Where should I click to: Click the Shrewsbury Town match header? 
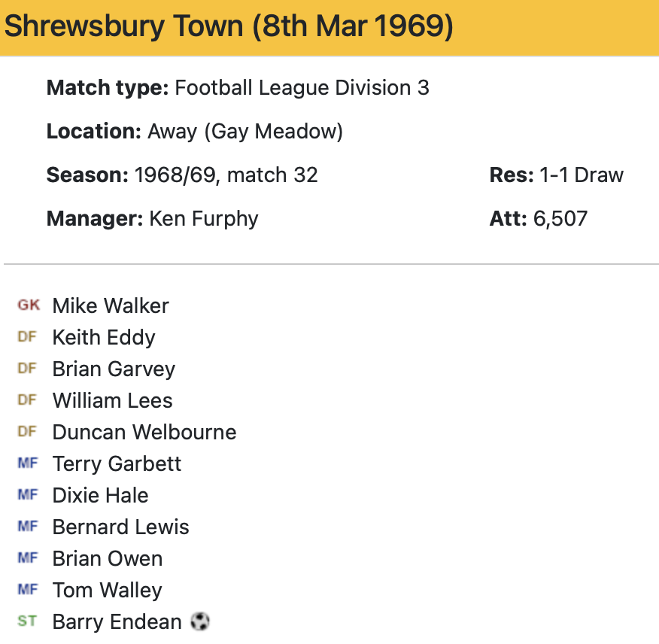229,27
